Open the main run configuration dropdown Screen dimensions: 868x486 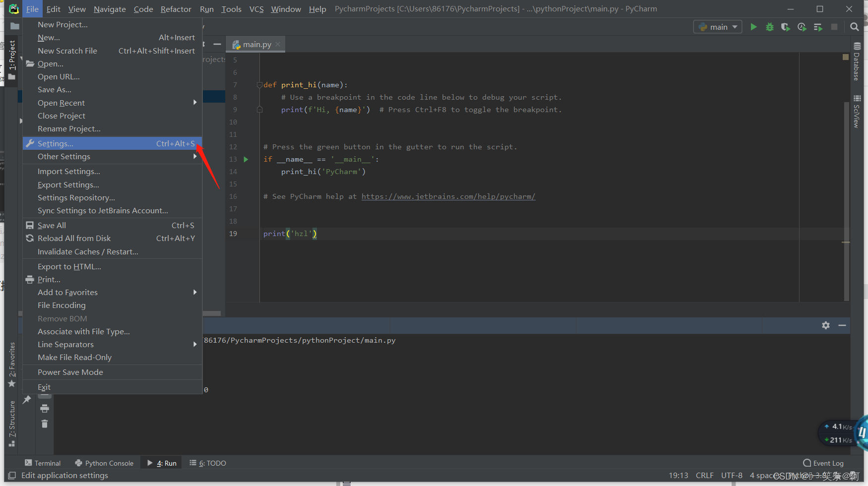(x=718, y=27)
